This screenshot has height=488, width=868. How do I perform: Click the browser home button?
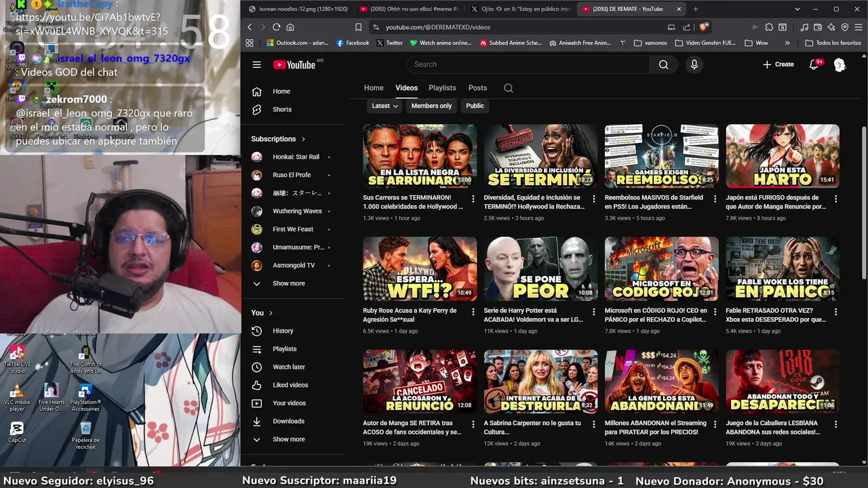pos(290,27)
